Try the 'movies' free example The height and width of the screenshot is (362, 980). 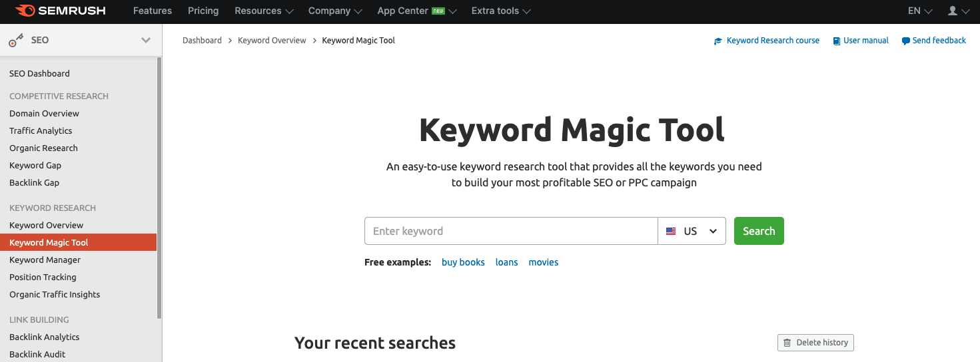544,262
